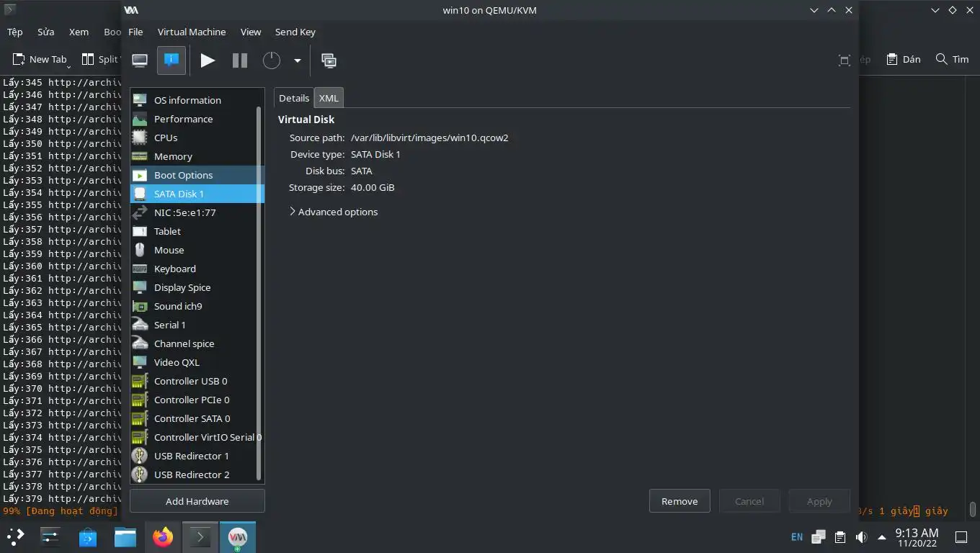Select Controller PCIe 0 entry

(197, 400)
